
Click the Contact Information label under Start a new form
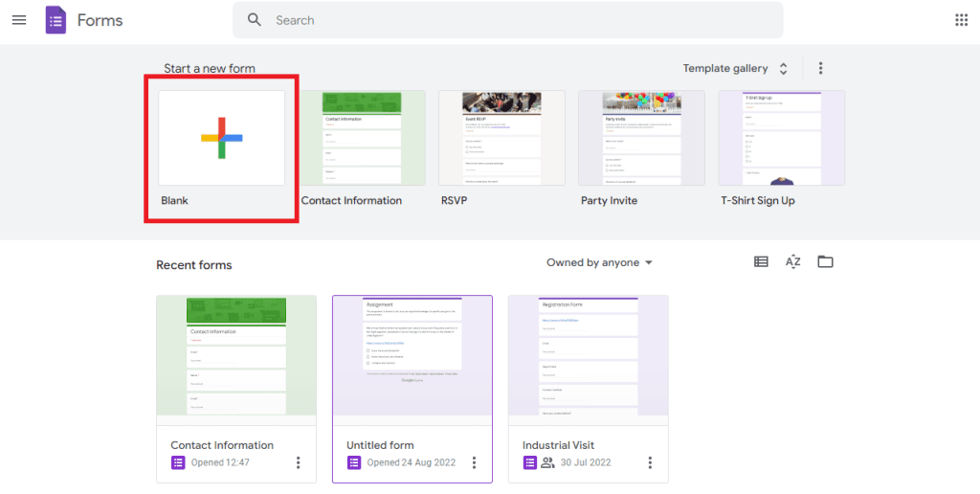(x=351, y=201)
